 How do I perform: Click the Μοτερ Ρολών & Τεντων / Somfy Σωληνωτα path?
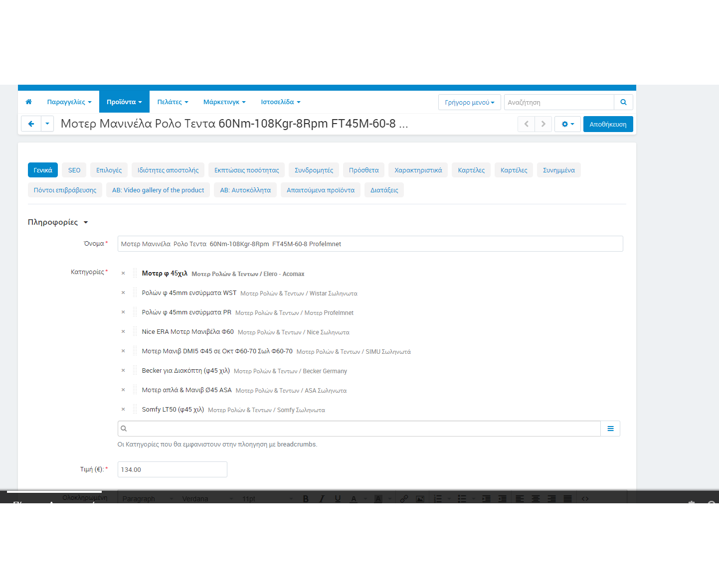click(x=267, y=410)
